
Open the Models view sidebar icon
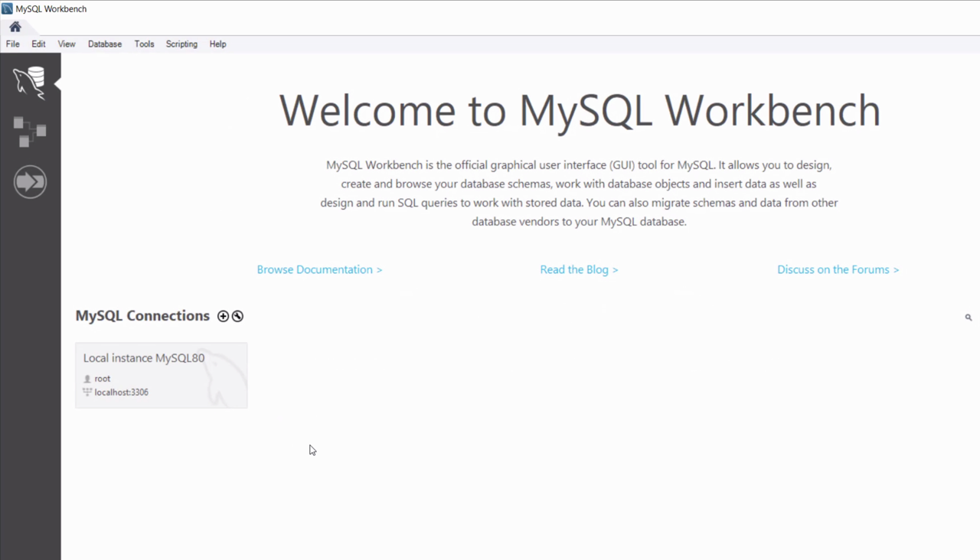30,132
